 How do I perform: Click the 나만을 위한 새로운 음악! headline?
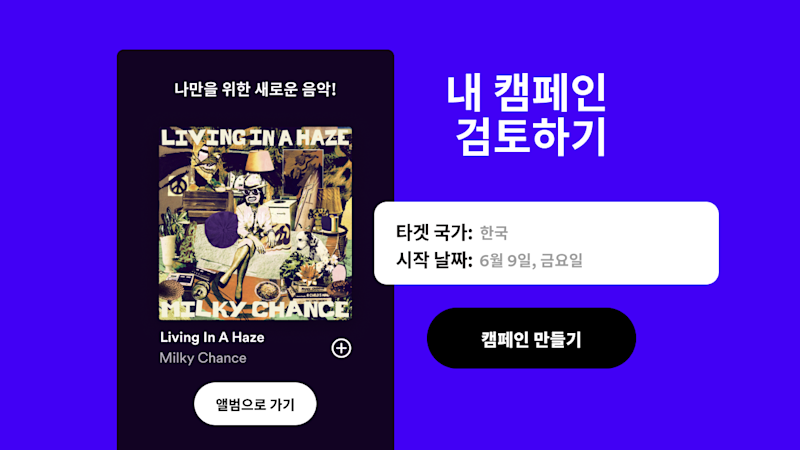255,89
